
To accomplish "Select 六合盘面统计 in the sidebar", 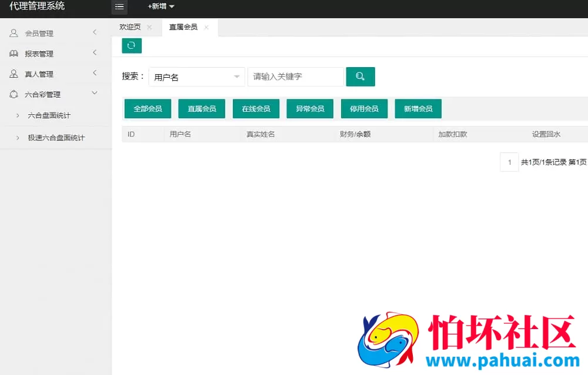I will pos(45,115).
